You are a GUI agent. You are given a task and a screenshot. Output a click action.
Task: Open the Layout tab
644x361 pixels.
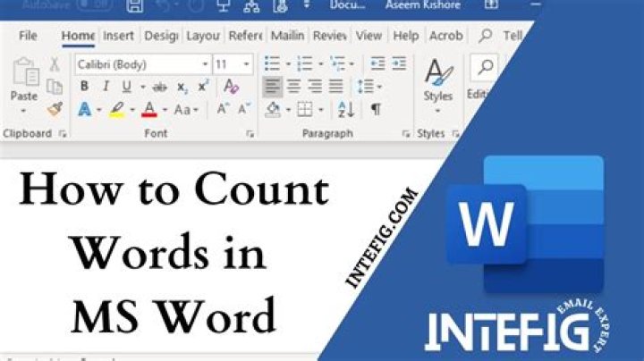click(x=203, y=36)
